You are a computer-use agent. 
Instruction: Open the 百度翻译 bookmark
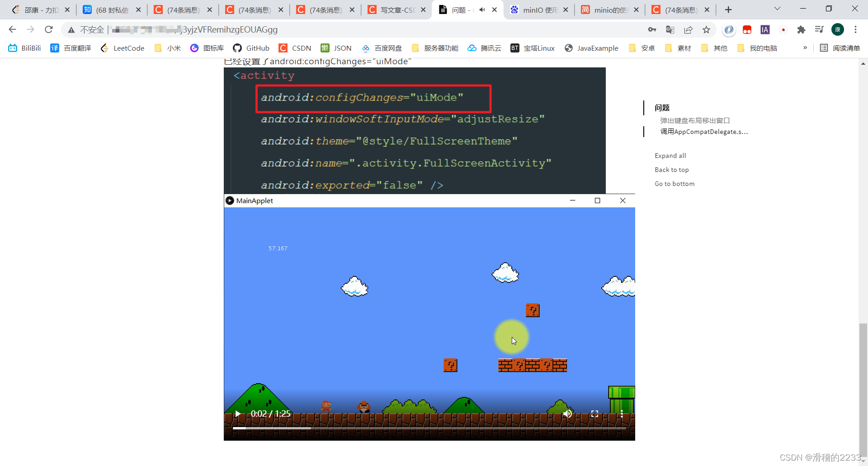(71, 48)
